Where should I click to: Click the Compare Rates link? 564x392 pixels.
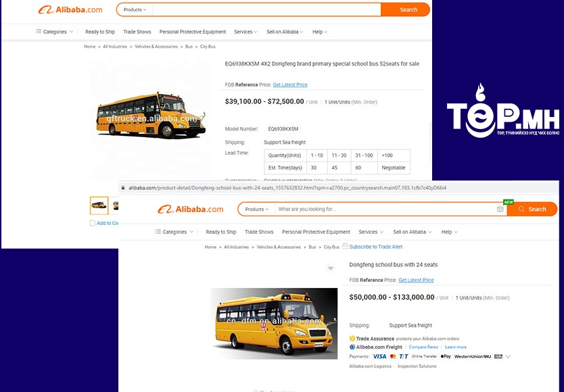tap(423, 347)
